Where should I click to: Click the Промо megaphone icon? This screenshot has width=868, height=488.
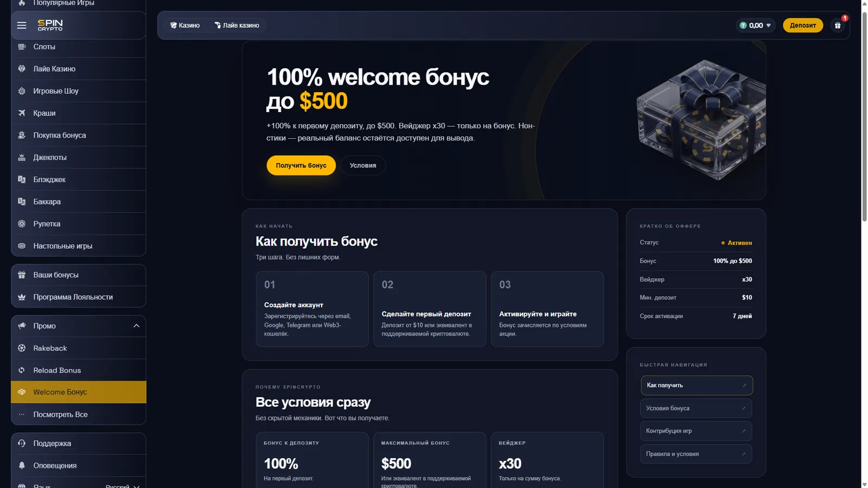coord(22,326)
